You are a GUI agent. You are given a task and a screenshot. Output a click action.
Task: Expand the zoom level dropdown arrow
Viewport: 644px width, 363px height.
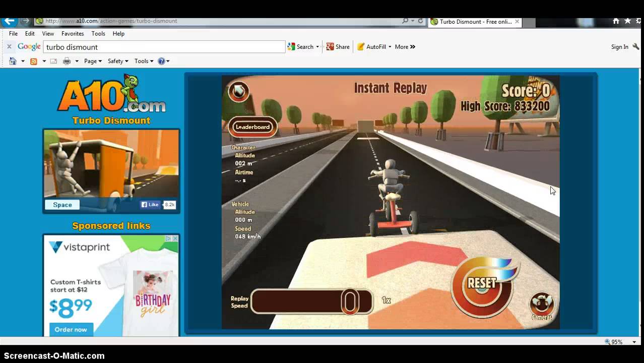634,342
